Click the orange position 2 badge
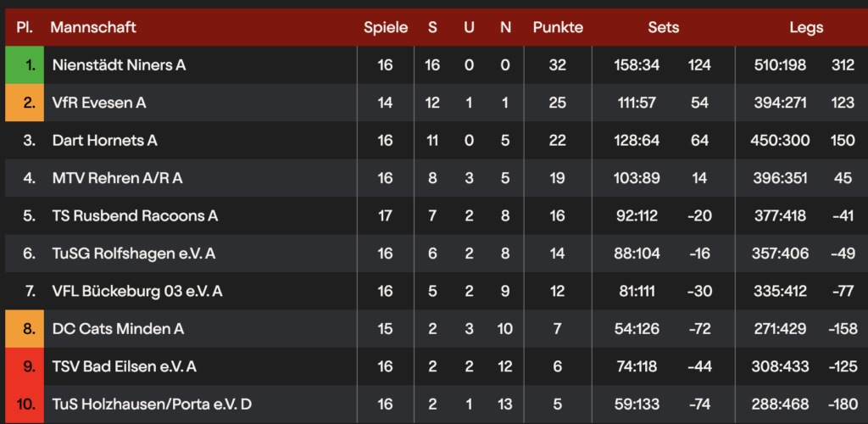The width and height of the screenshot is (868, 424). point(24,103)
